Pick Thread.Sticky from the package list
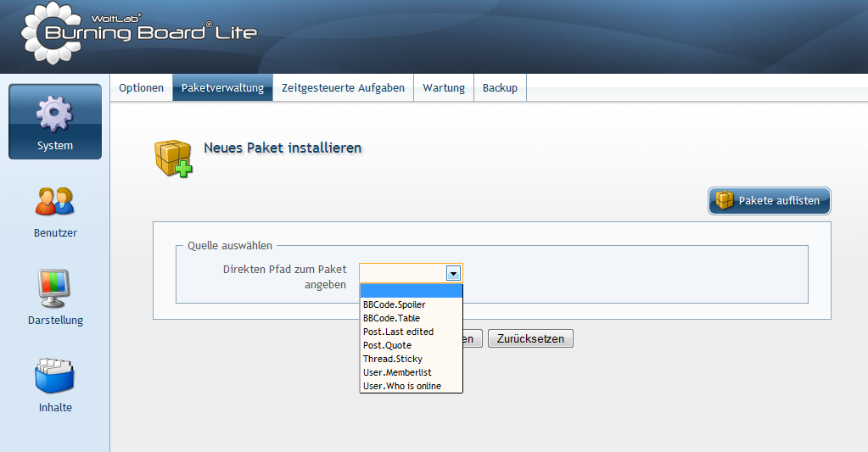The height and width of the screenshot is (452, 868). click(392, 359)
